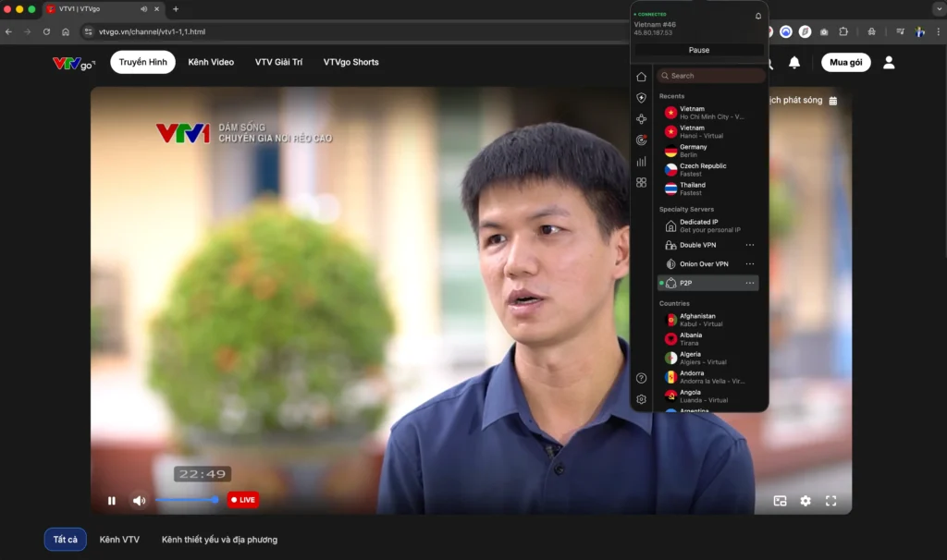Enter fullscreen using the player expand icon

pos(830,500)
